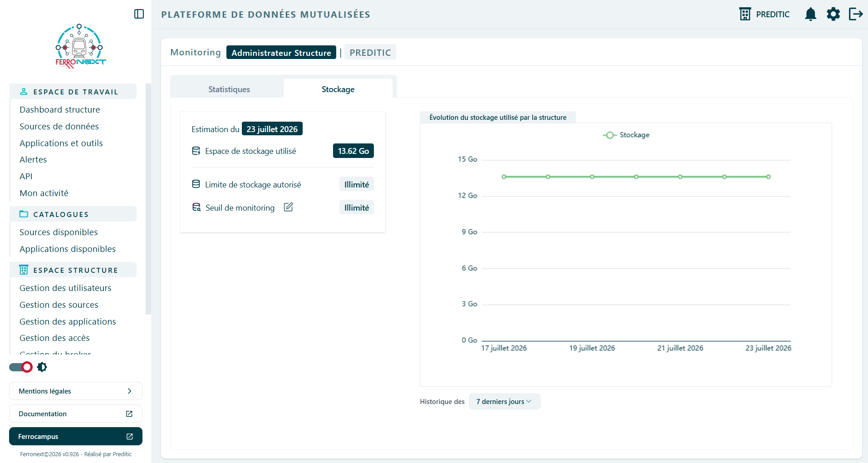Open Ferrocampus button
This screenshot has height=463, width=868.
tap(76, 436)
